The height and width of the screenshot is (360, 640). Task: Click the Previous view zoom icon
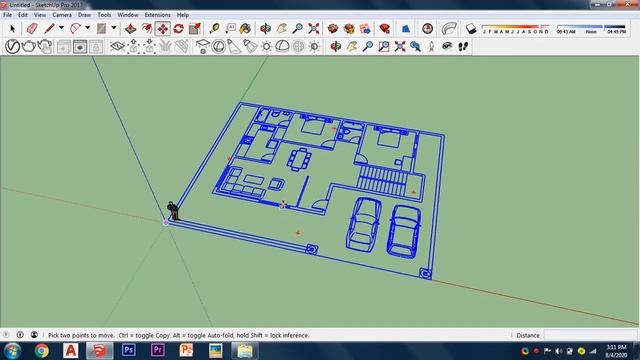pos(416,47)
